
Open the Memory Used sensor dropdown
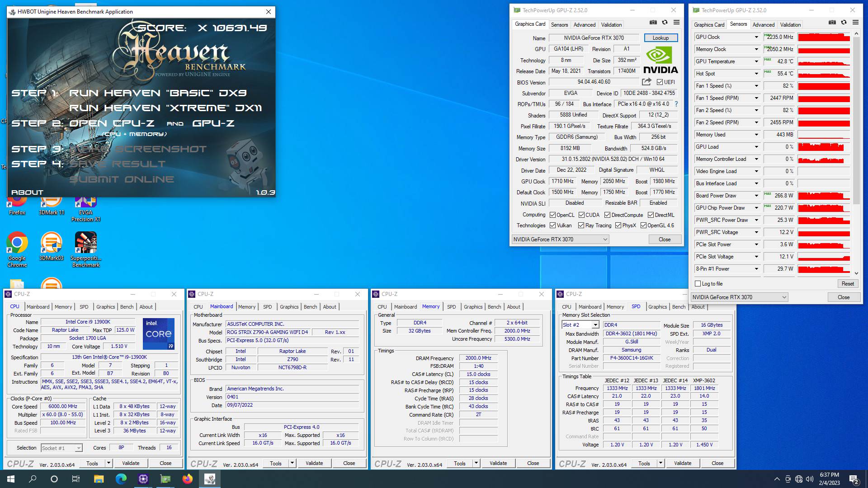pyautogui.click(x=756, y=135)
